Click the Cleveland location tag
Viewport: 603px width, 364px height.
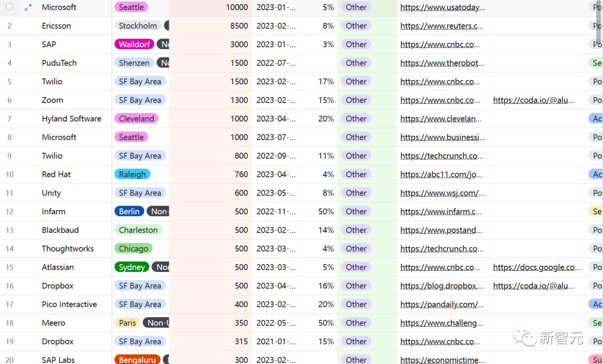click(136, 119)
